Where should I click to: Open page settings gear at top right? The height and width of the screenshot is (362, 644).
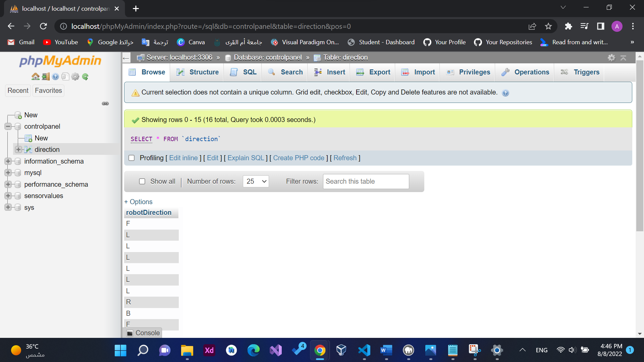coord(612,58)
